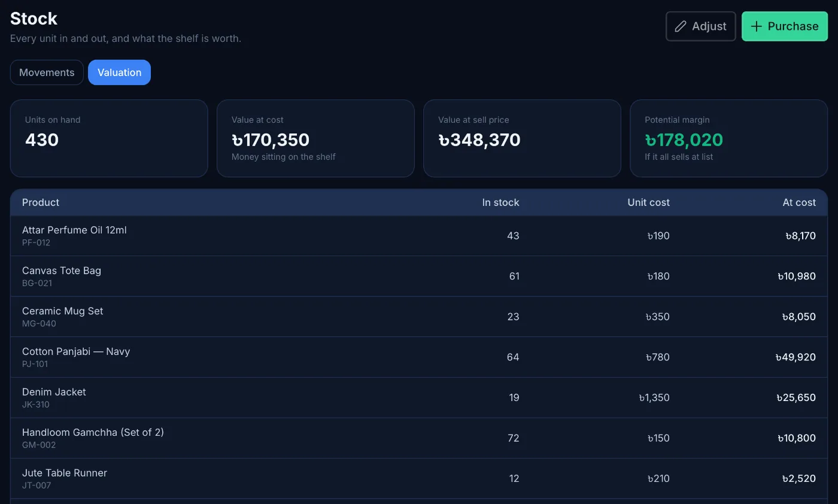
Task: Click the at-cost total ৳8,170
Action: tap(800, 236)
